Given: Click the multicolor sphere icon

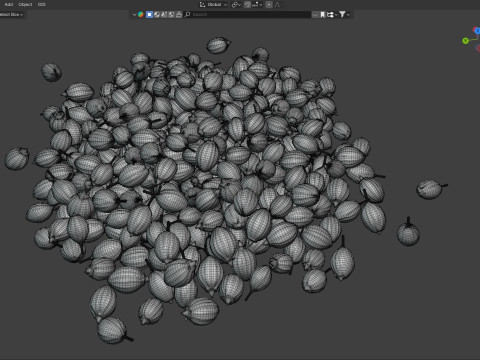Looking at the screenshot, I should pyautogui.click(x=141, y=14).
